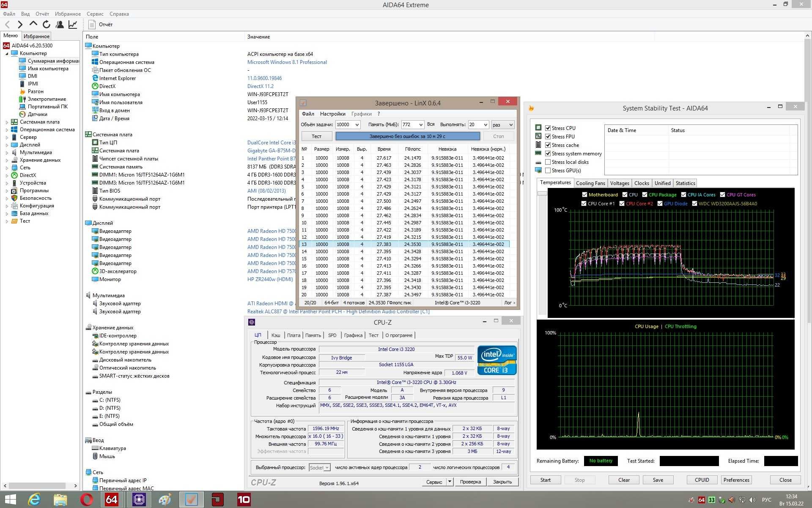Open Безопасность shield icon in the tree
Image resolution: width=812 pixels, height=508 pixels.
14,198
